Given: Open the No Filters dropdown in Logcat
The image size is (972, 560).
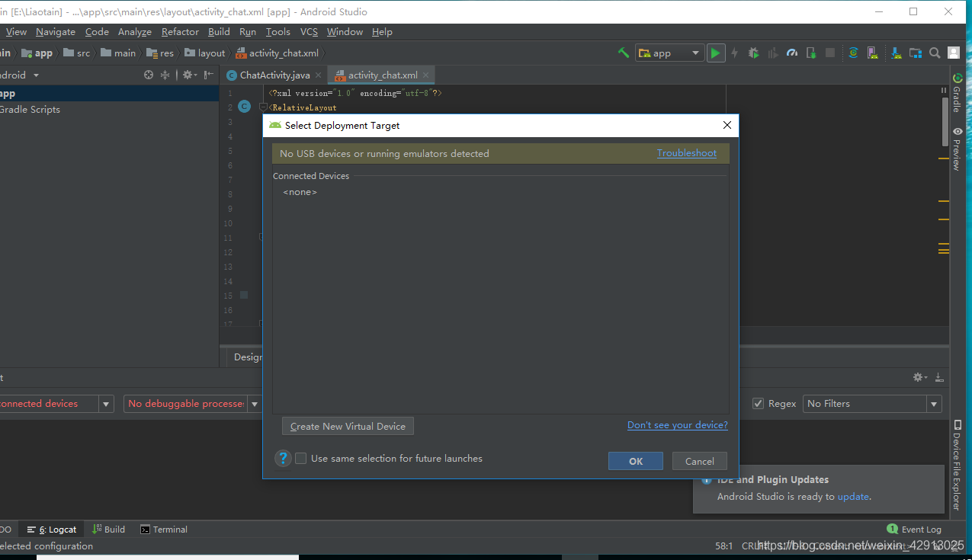Looking at the screenshot, I should (x=934, y=404).
